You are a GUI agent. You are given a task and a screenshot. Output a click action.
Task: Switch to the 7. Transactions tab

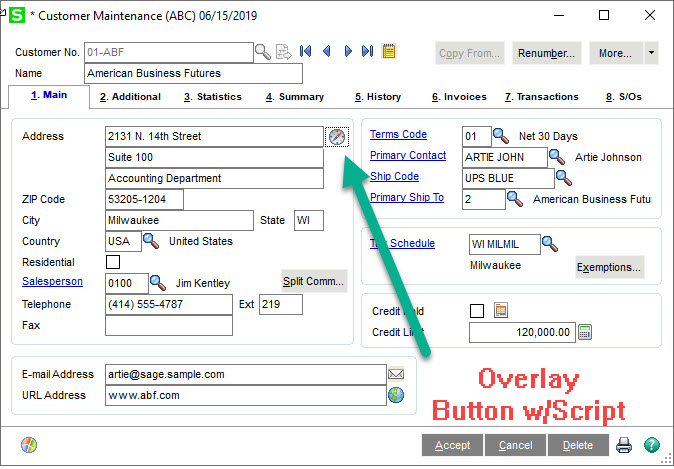pos(542,97)
